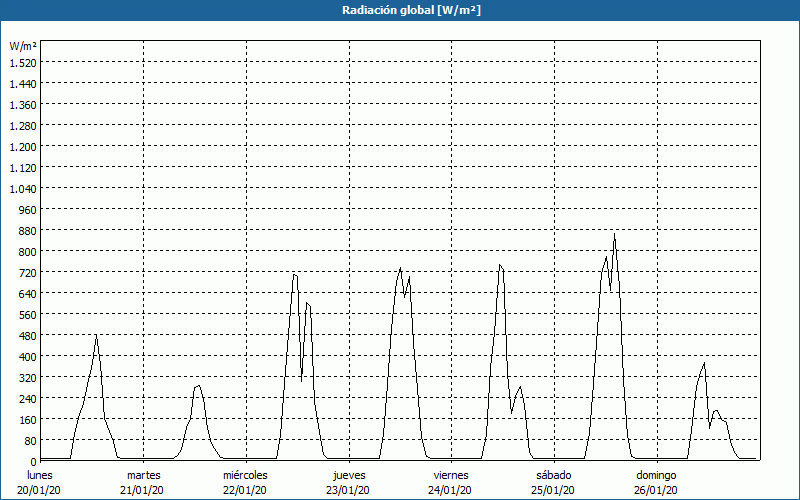
Task: Click the '1.360' y-axis value
Action: (x=23, y=105)
